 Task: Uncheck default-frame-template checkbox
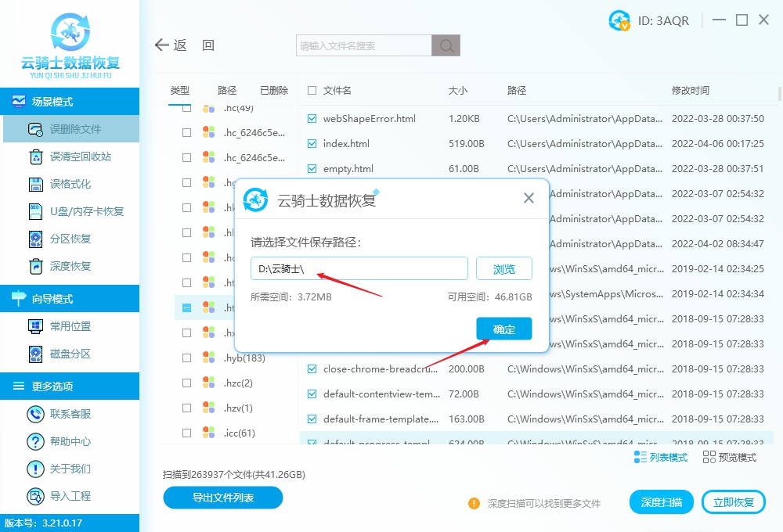pyautogui.click(x=312, y=419)
